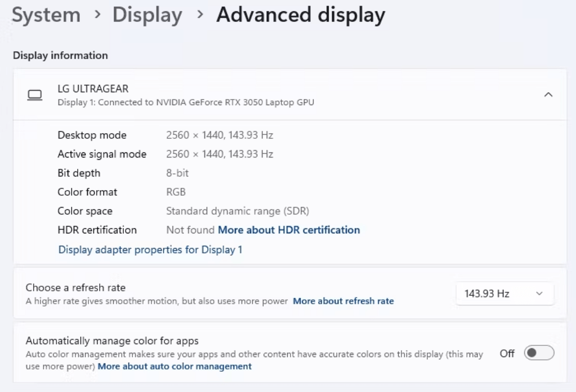This screenshot has height=392, width=576.
Task: Click the Advanced display page title
Action: 301,15
